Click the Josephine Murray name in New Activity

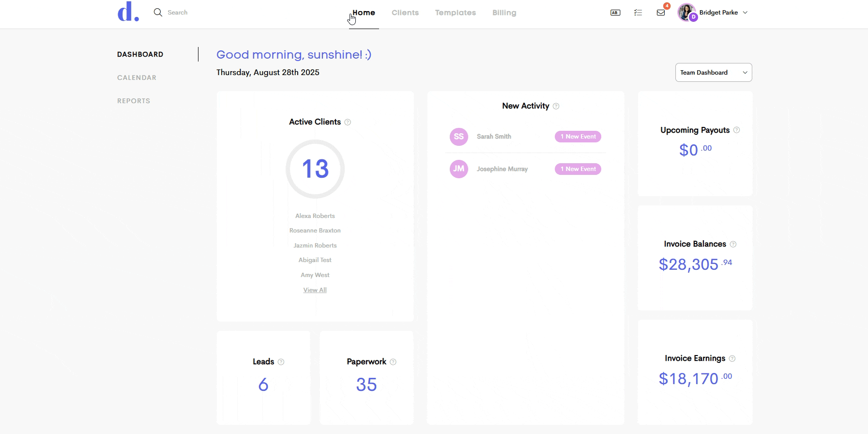pyautogui.click(x=502, y=169)
